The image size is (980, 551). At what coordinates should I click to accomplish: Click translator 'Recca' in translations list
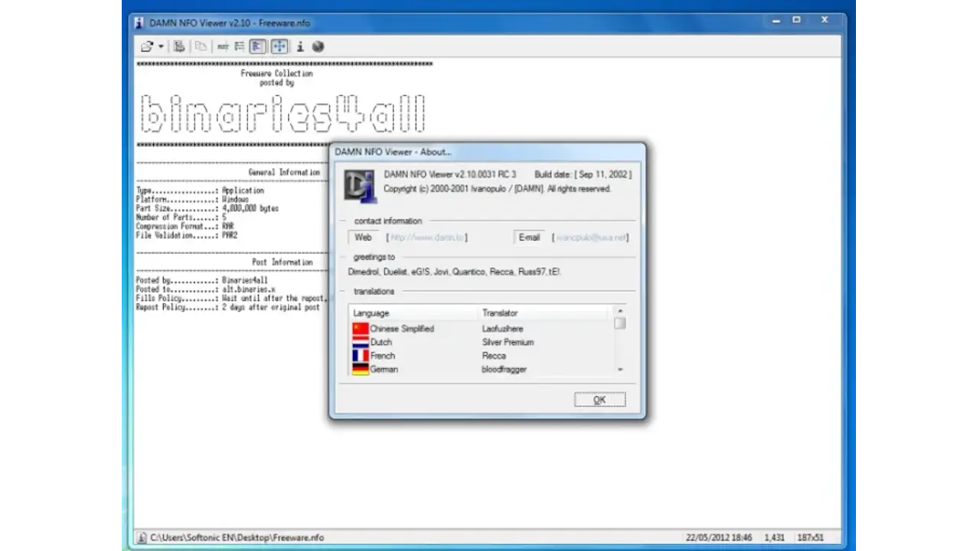[494, 356]
